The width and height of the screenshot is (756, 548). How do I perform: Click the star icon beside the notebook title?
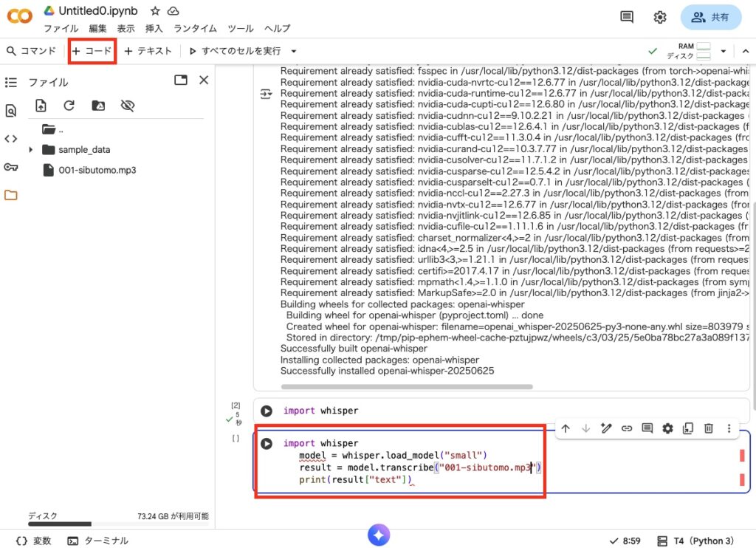pos(155,11)
